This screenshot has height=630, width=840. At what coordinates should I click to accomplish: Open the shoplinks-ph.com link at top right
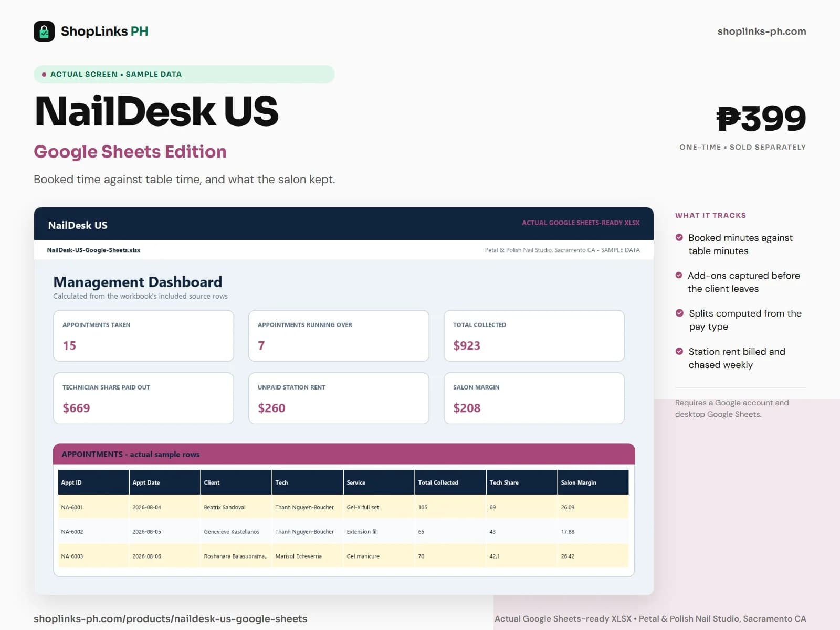762,31
